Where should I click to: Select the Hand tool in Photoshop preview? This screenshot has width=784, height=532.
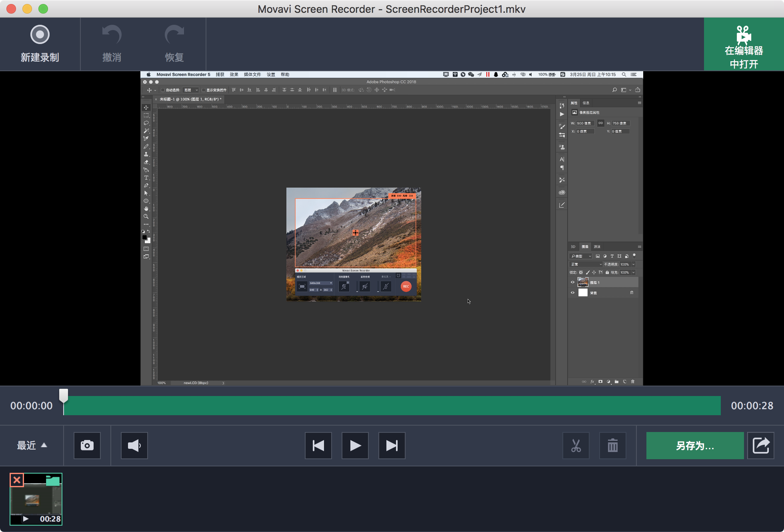point(146,208)
